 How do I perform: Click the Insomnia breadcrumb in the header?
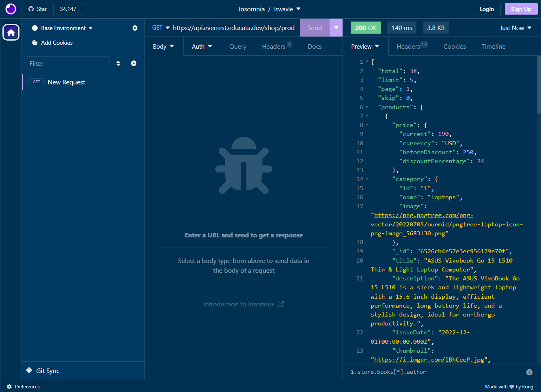(252, 9)
